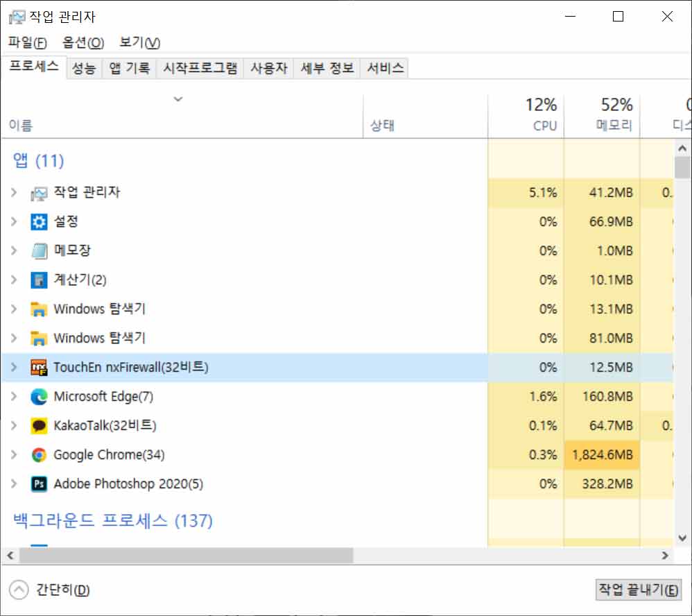Click the Task Manager title bar icon
The image size is (692, 616).
17,17
